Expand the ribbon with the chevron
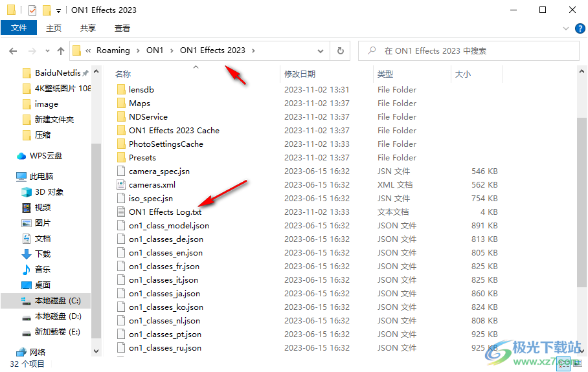The height and width of the screenshot is (372, 588). [566, 28]
